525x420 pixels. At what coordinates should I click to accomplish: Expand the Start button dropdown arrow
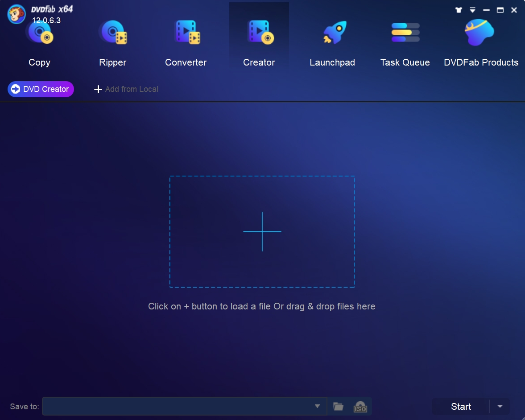click(x=500, y=406)
